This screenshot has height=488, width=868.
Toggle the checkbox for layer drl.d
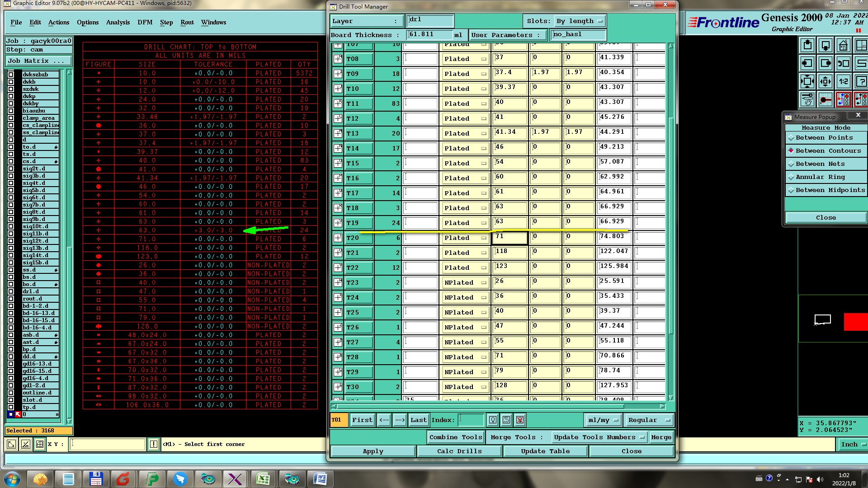(x=11, y=291)
